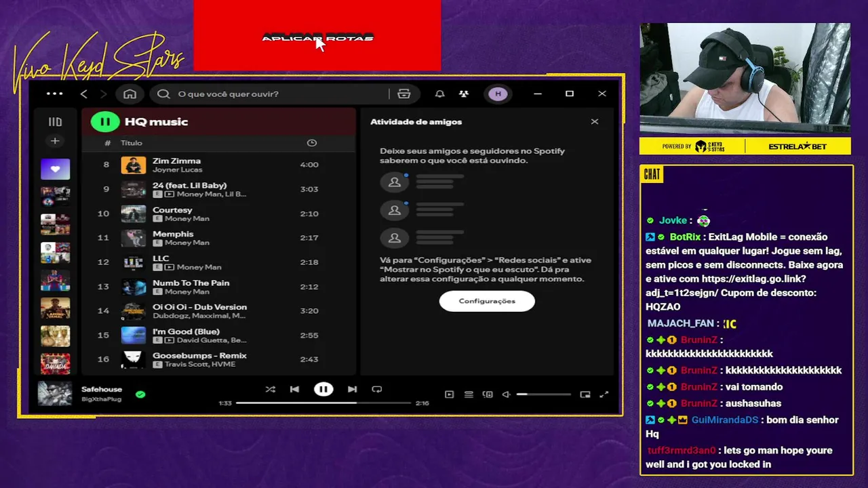Pause with the bottom play/pause button
Screen dimensions: 868x488
point(323,389)
